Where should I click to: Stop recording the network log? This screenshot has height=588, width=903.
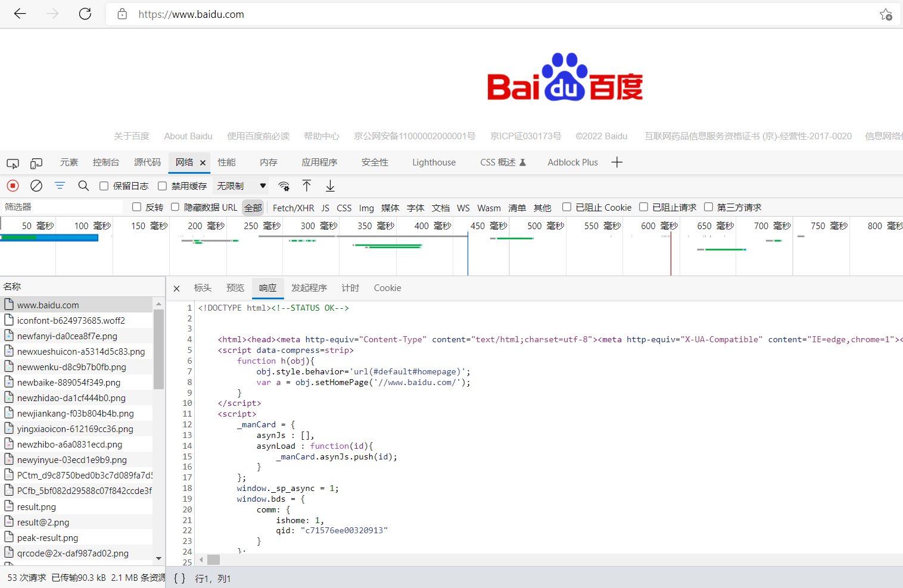click(x=13, y=186)
